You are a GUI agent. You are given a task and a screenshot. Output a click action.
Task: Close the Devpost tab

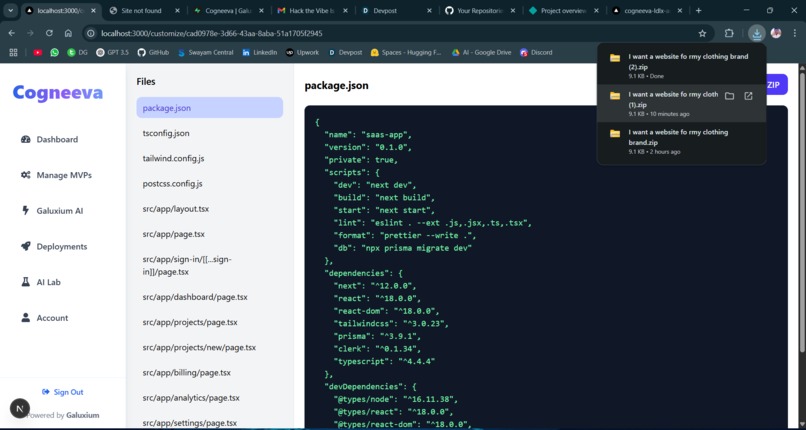click(429, 10)
